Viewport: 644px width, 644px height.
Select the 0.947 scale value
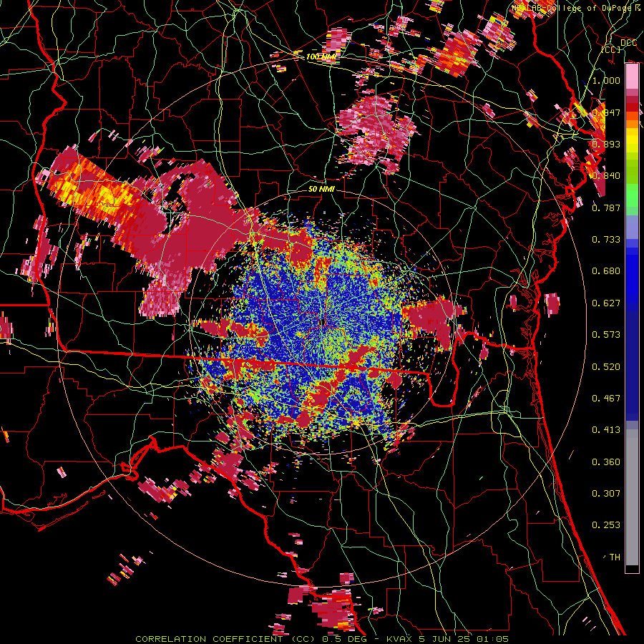point(606,112)
